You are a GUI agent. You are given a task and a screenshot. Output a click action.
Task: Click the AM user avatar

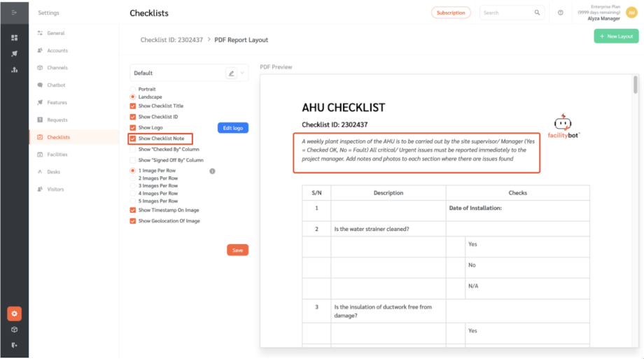pos(631,13)
